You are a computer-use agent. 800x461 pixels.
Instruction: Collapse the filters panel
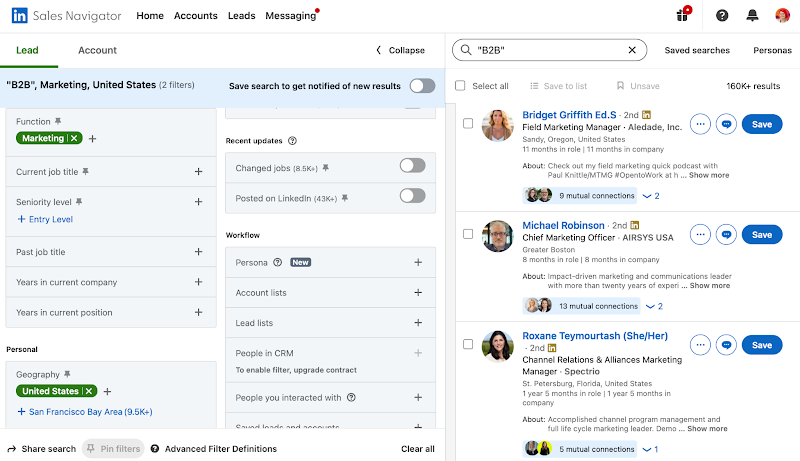[401, 50]
